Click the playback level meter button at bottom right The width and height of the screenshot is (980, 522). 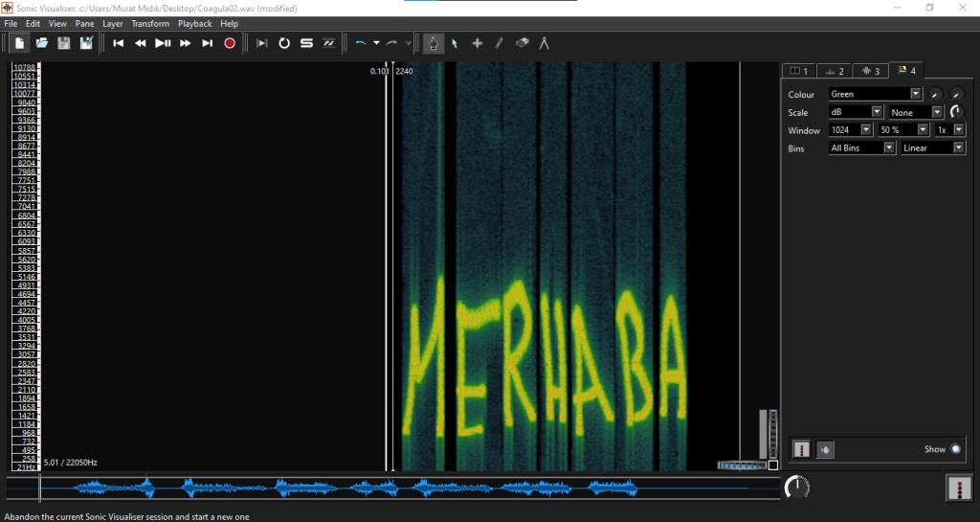pos(959,488)
